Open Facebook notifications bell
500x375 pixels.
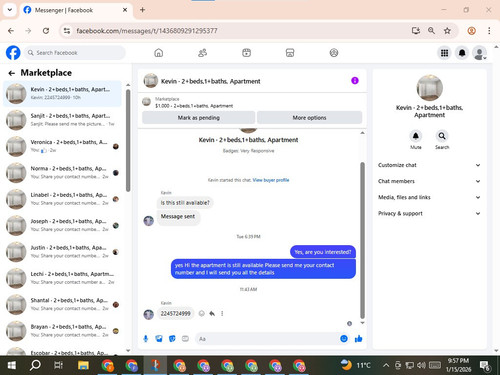click(x=462, y=53)
